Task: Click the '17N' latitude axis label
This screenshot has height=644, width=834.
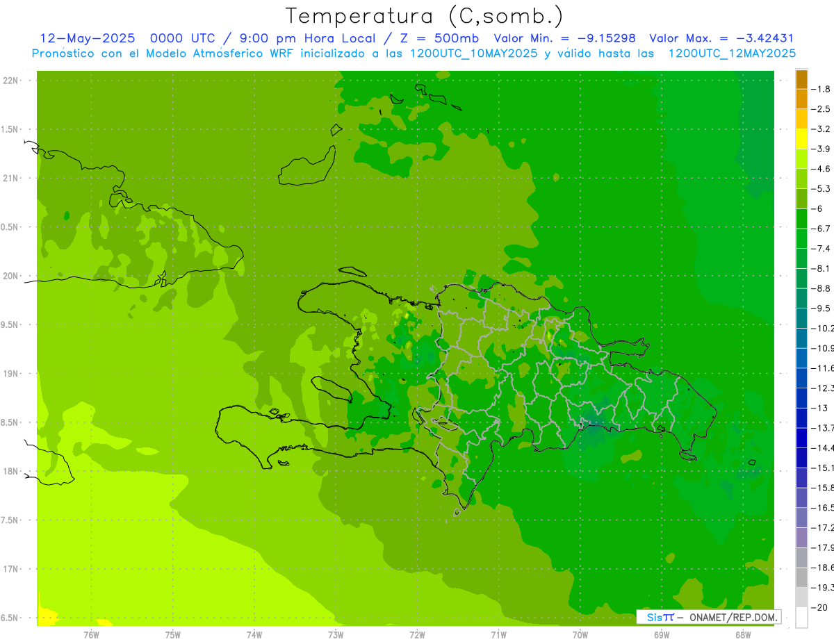Action: [10, 569]
